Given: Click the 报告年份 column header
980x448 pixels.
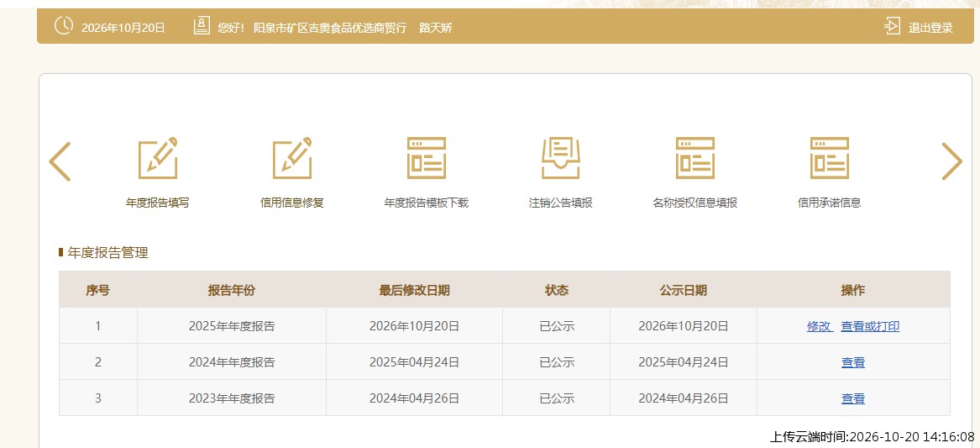Looking at the screenshot, I should point(232,290).
